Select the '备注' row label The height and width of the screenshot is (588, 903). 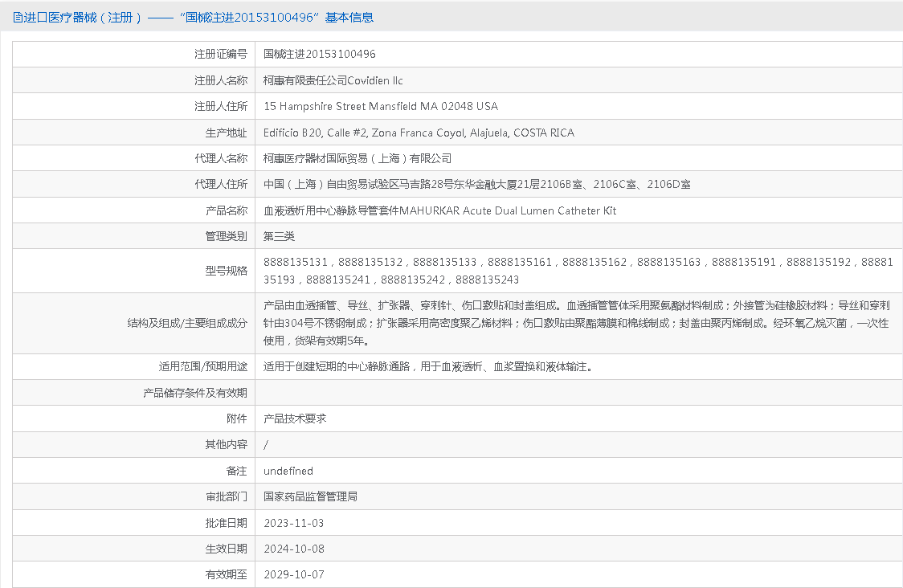tap(237, 471)
